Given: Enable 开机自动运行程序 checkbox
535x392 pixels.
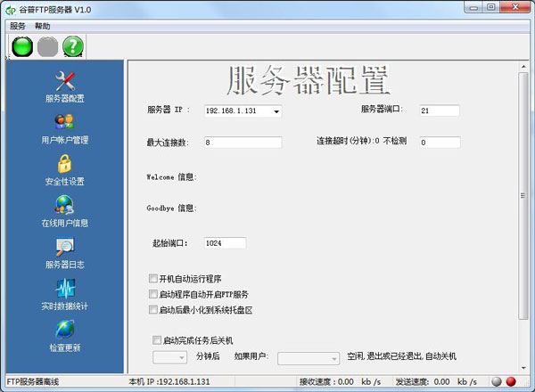Looking at the screenshot, I should coord(152,279).
